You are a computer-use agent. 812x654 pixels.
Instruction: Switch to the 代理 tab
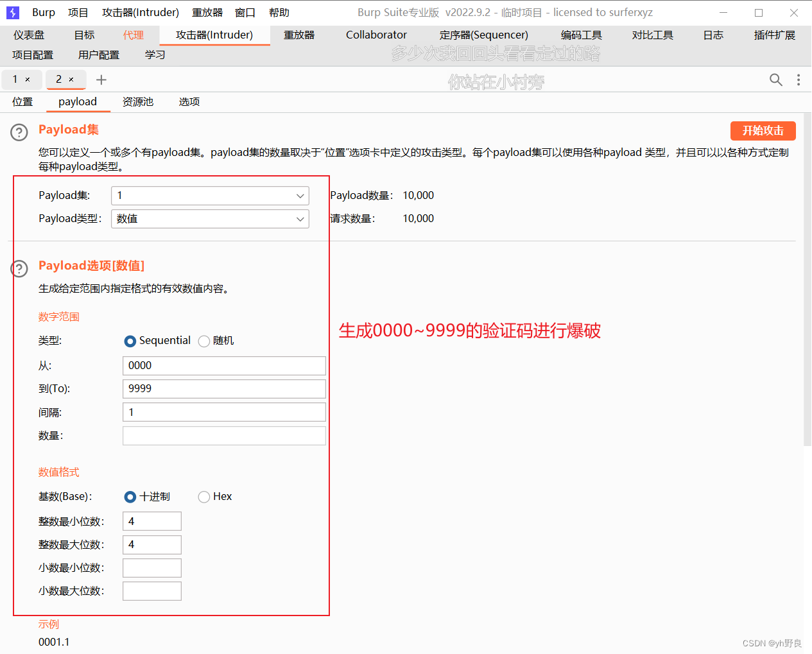(134, 35)
